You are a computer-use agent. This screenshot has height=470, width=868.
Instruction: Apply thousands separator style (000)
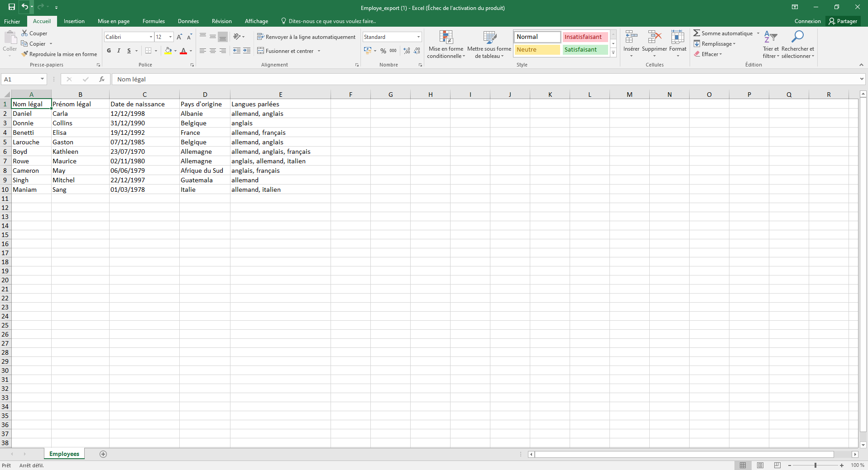(393, 51)
